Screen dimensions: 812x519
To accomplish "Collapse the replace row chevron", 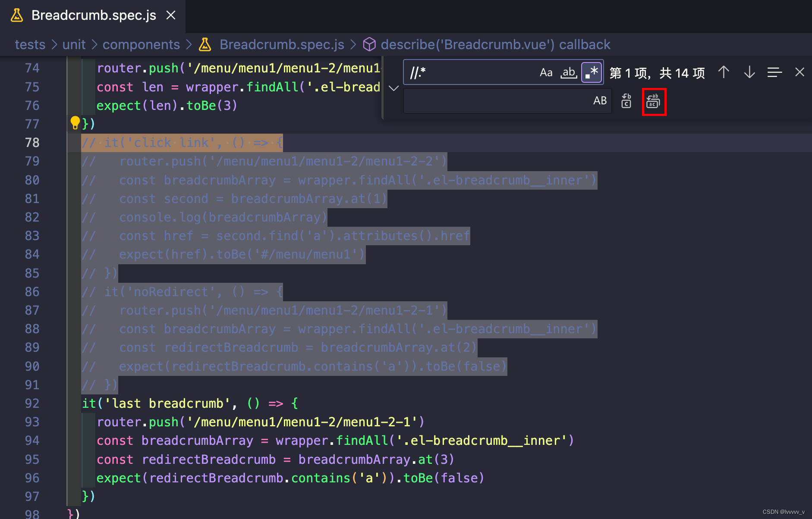I will (393, 88).
